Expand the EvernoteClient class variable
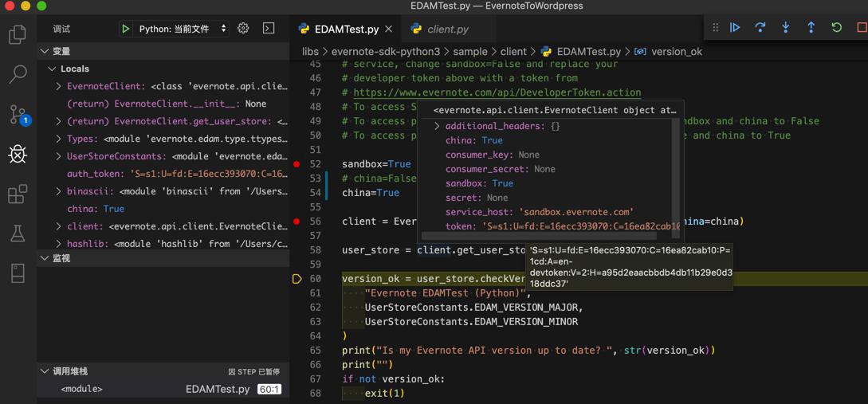Image resolution: width=868 pixels, height=404 pixels. click(x=59, y=86)
